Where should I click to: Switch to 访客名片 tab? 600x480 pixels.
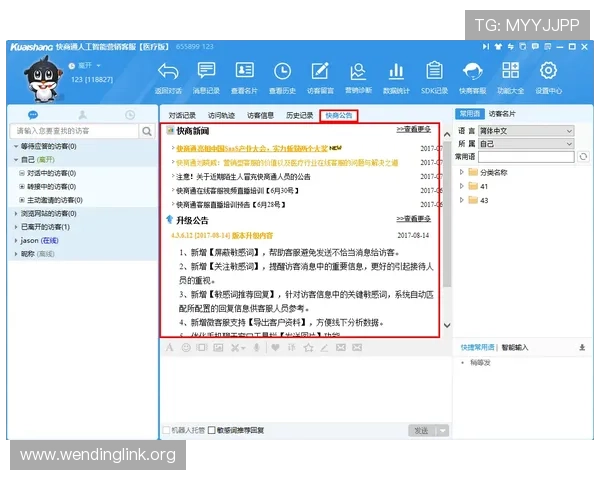502,114
